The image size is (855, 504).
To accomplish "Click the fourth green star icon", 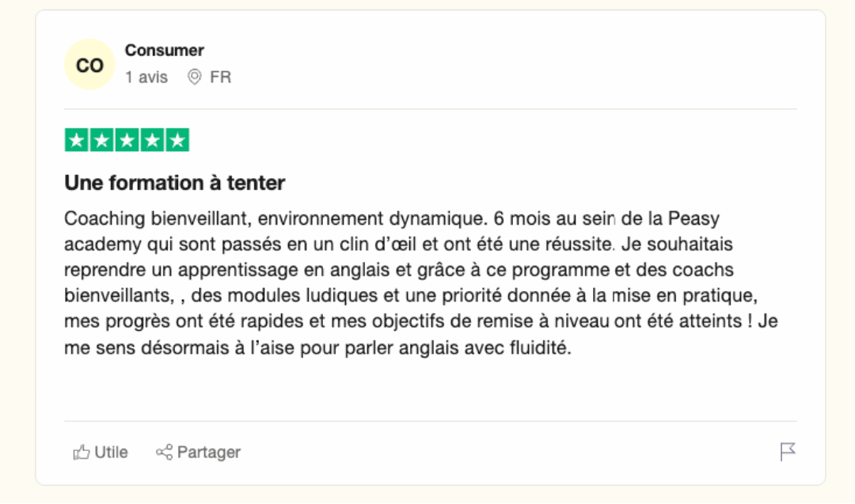I will point(152,139).
